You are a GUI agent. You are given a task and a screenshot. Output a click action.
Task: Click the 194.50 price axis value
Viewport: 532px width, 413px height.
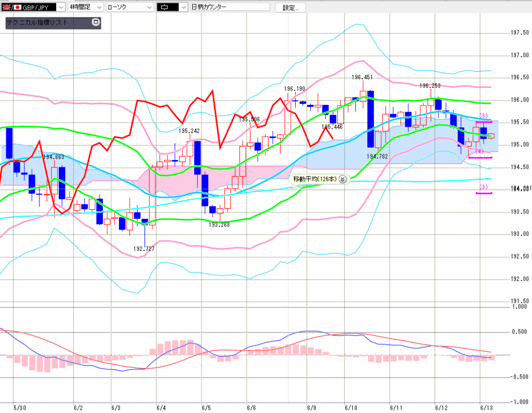(520, 167)
